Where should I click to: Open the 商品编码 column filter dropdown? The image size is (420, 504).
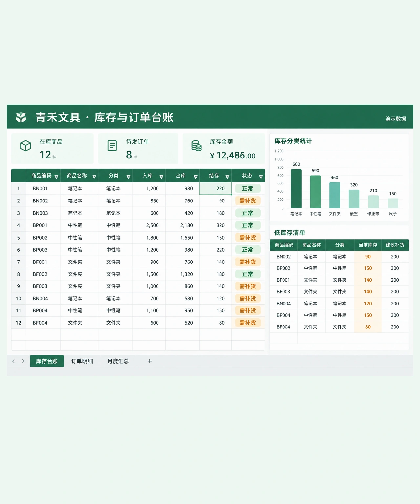(x=56, y=177)
